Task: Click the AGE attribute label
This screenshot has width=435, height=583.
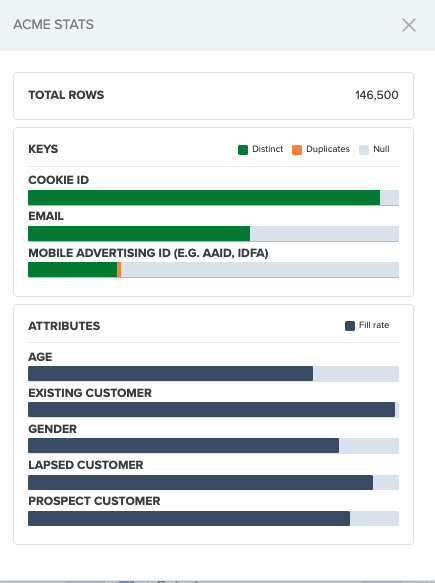Action: (x=40, y=357)
